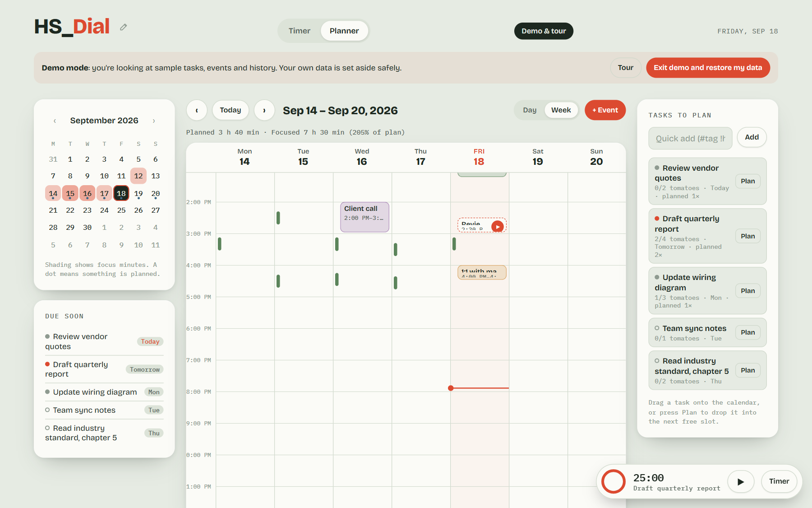Select September 20 in the mini calendar
The width and height of the screenshot is (812, 508).
click(x=156, y=193)
